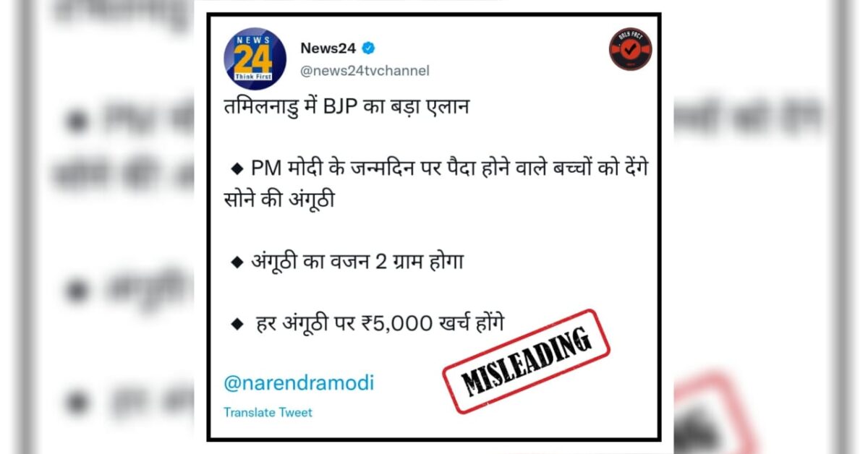Open the News24 profile avatar logo
868x454 pixels.
254,59
